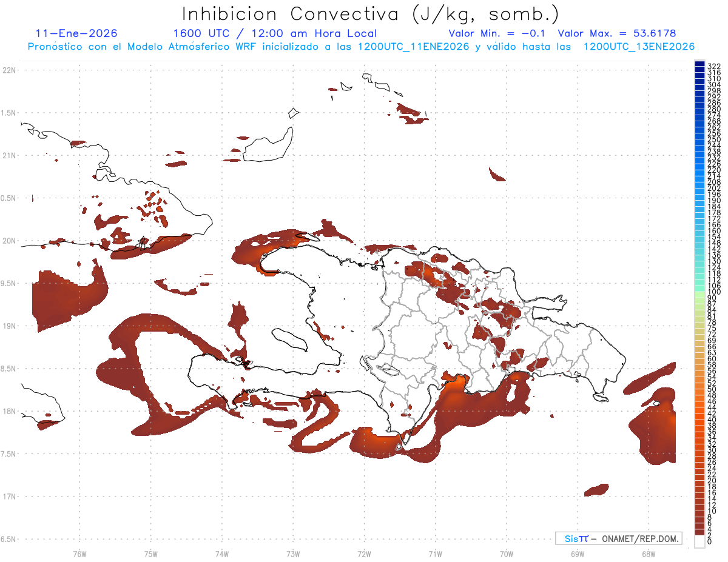This screenshot has height=562, width=728.
Task: Click the '1.5N' latitude label
Action: point(9,113)
